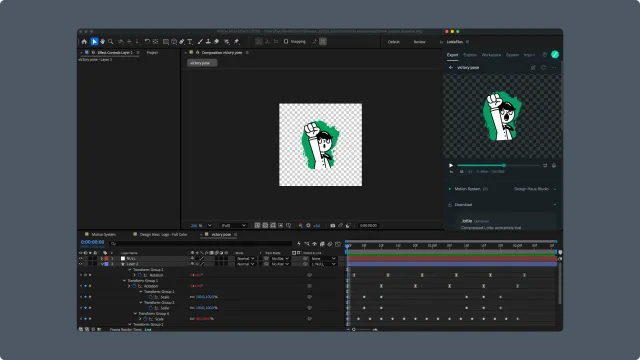Toggle loop button in LottieFiles player
The height and width of the screenshot is (360, 640).
click(545, 166)
